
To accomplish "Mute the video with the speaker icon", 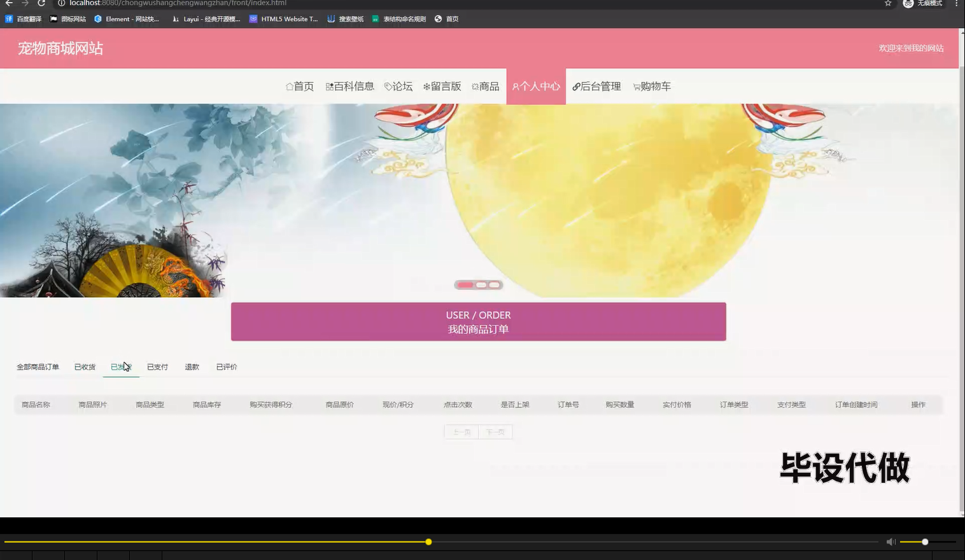I will [x=891, y=542].
